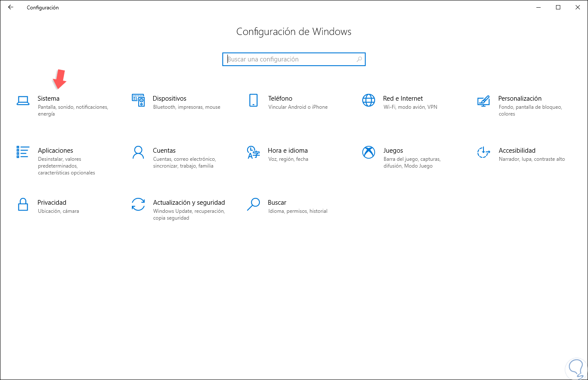588x380 pixels.
Task: Open the Buscar settings title
Action: click(x=277, y=203)
